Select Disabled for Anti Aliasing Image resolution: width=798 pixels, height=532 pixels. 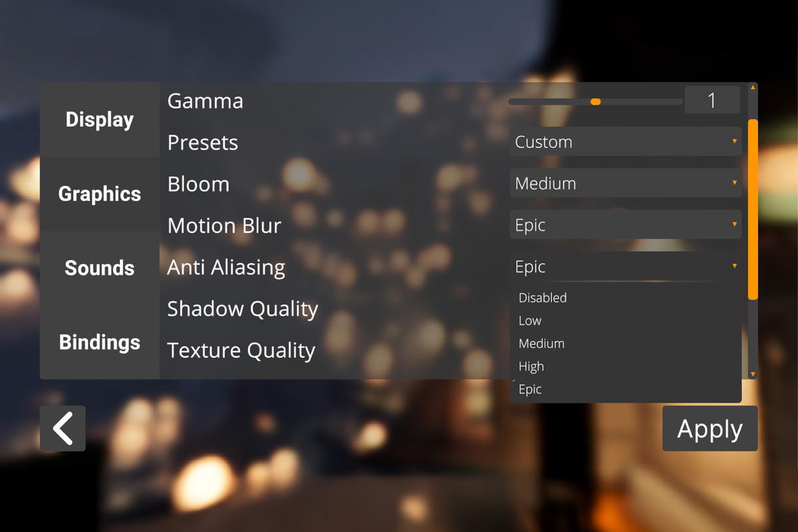pyautogui.click(x=542, y=298)
